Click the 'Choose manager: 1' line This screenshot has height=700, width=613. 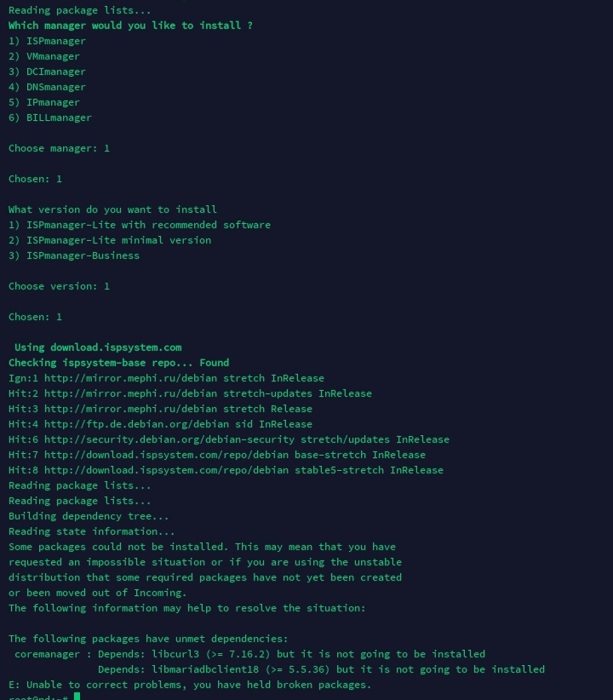pyautogui.click(x=59, y=148)
